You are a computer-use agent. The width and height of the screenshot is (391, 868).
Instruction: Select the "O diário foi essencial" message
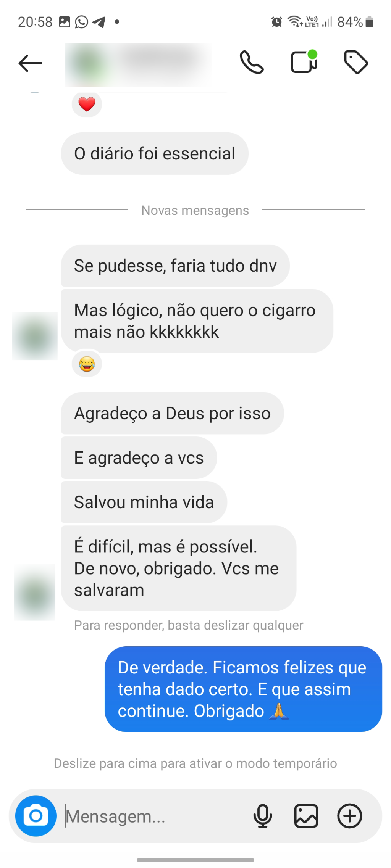(155, 153)
